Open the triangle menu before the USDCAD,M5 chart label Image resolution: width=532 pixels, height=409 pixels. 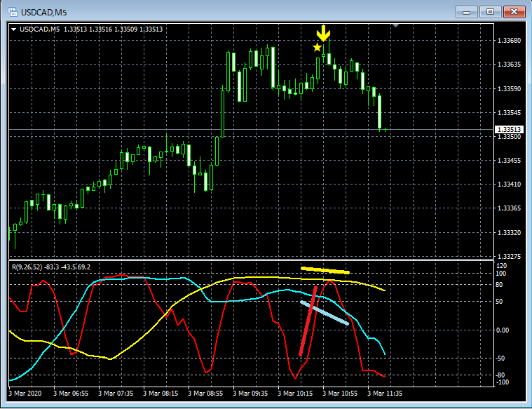13,29
